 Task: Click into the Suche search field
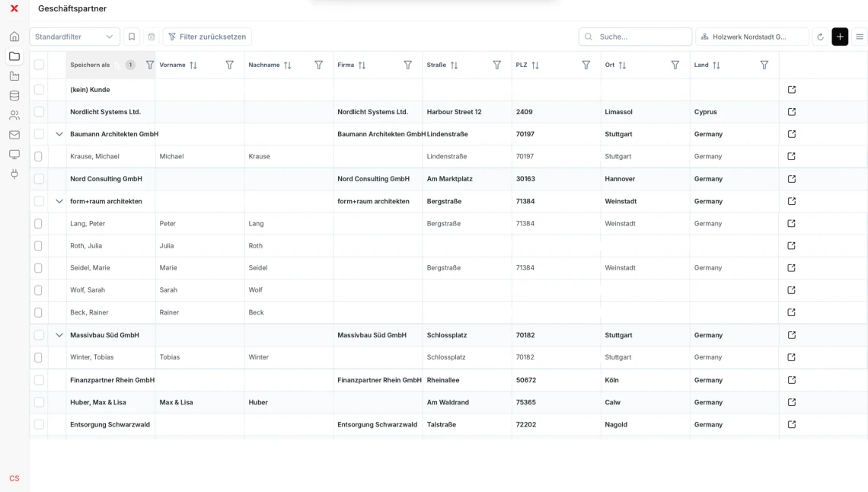coord(636,37)
